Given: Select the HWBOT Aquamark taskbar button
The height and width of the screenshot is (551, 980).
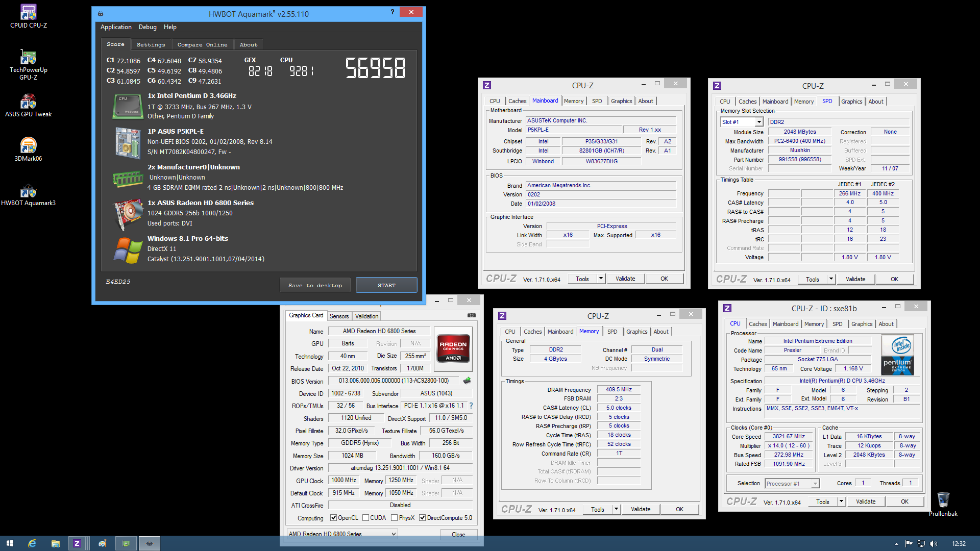Looking at the screenshot, I should (x=150, y=543).
